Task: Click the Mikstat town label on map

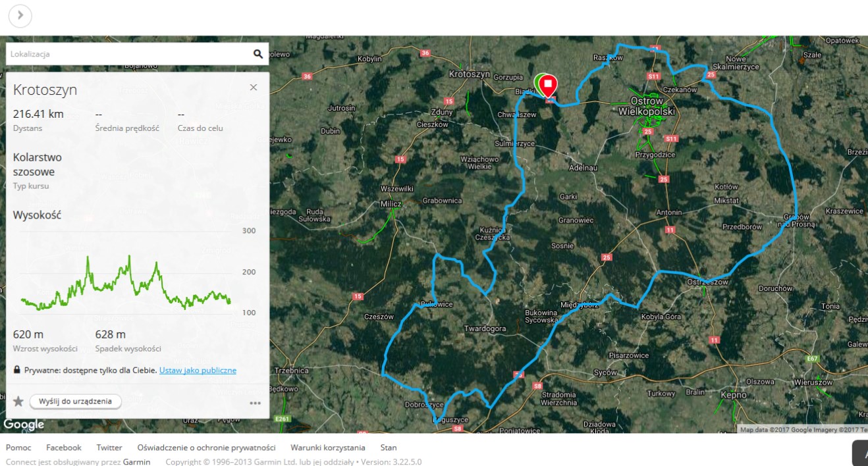Action: tap(726, 200)
